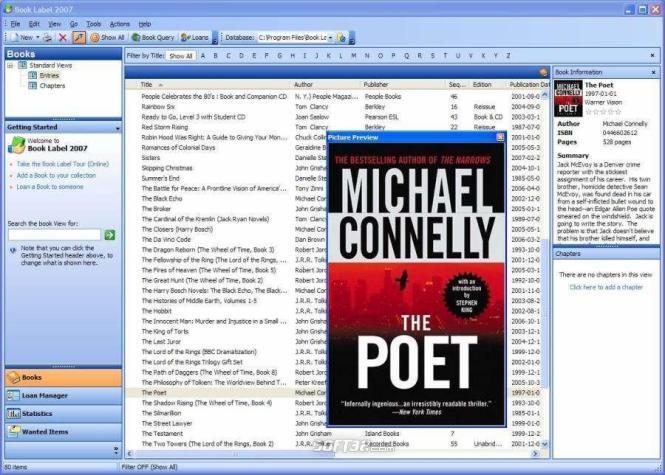Click the toolbar options overflow handle after Loans

pyautogui.click(x=215, y=38)
